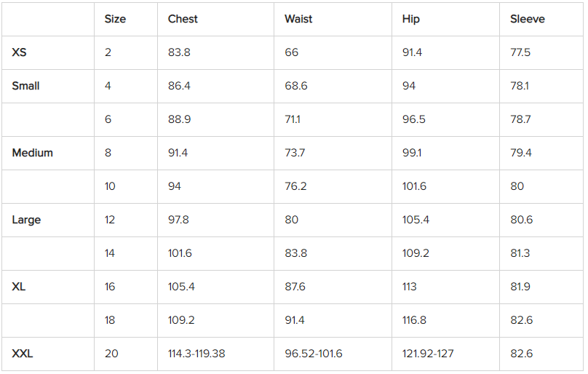The height and width of the screenshot is (374, 588).
Task: Select the XS row label
Action: pos(21,52)
